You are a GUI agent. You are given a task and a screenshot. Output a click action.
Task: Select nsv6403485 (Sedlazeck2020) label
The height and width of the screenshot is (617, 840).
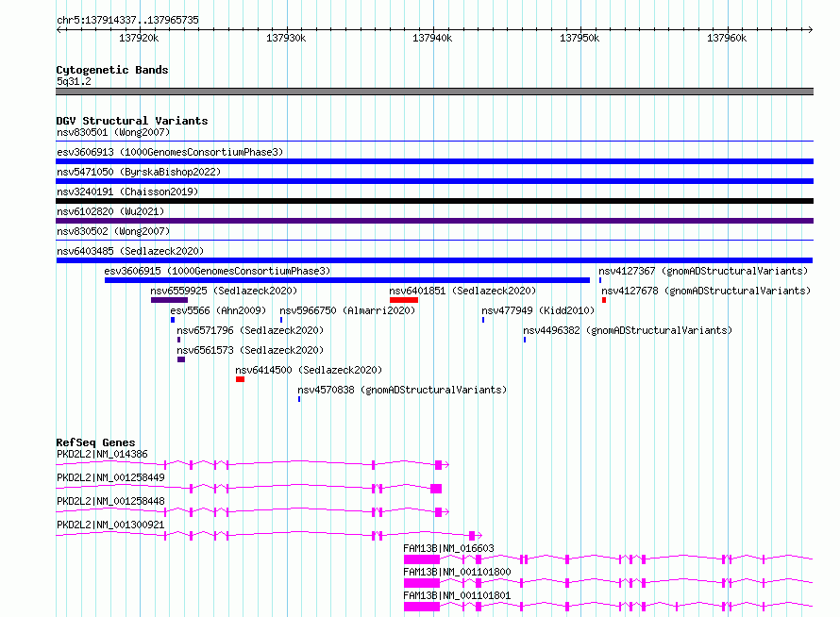point(130,251)
